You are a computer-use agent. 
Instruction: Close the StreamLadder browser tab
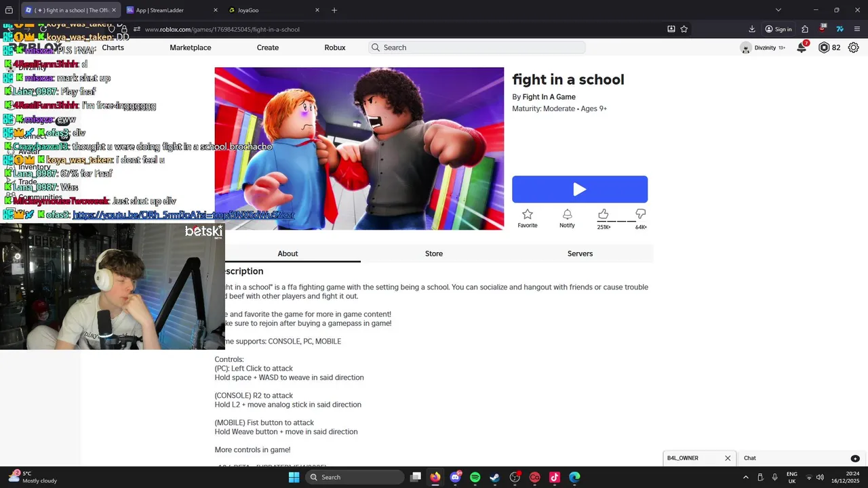click(216, 10)
